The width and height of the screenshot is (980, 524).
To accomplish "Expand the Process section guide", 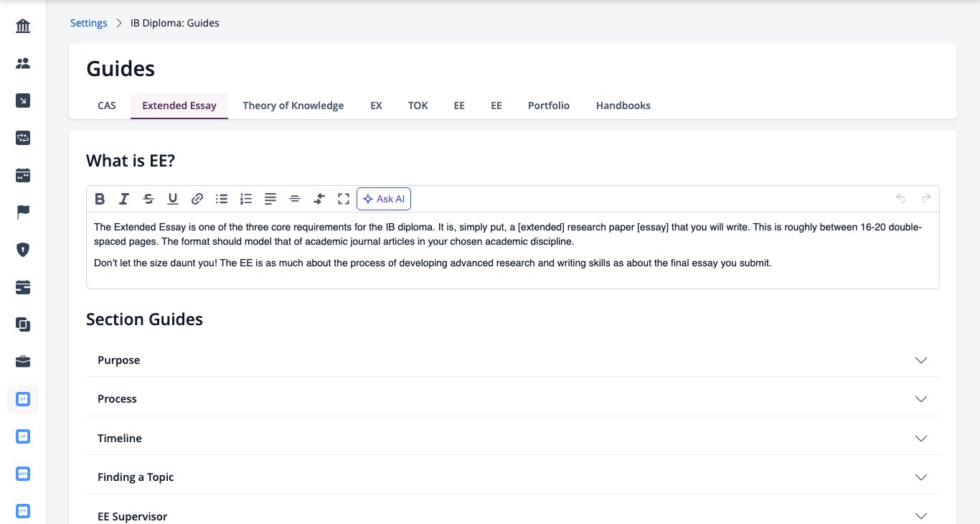I will (513, 399).
